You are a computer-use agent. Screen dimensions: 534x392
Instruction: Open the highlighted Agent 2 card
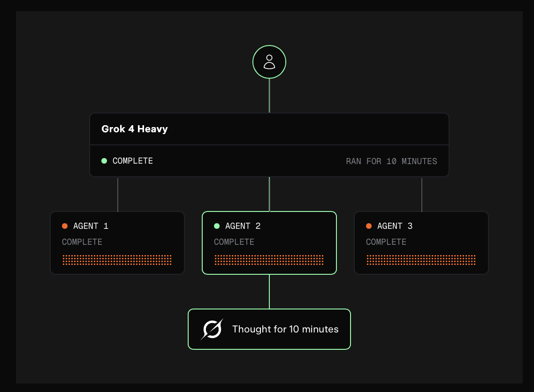[269, 243]
